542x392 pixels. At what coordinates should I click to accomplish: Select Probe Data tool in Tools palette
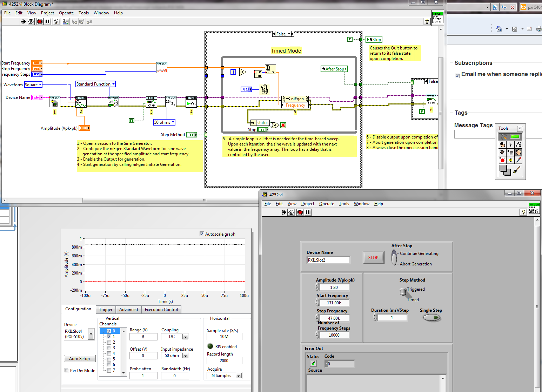coord(510,160)
